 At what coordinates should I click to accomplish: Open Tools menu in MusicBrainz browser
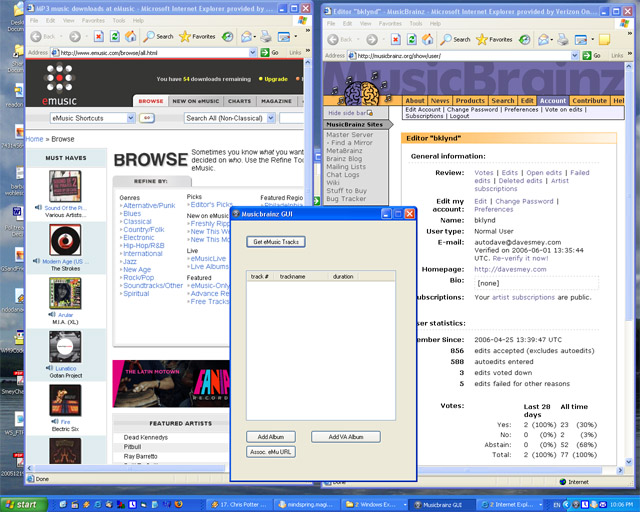416,24
